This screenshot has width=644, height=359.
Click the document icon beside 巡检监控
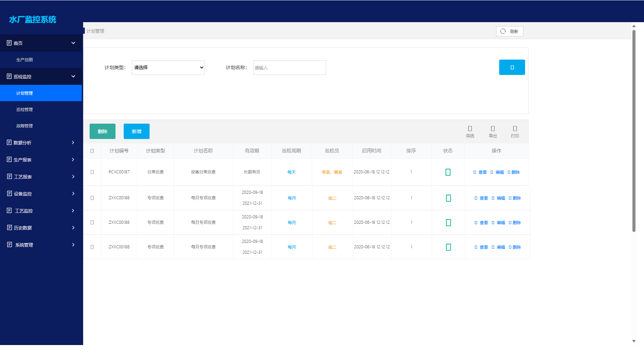(9, 76)
